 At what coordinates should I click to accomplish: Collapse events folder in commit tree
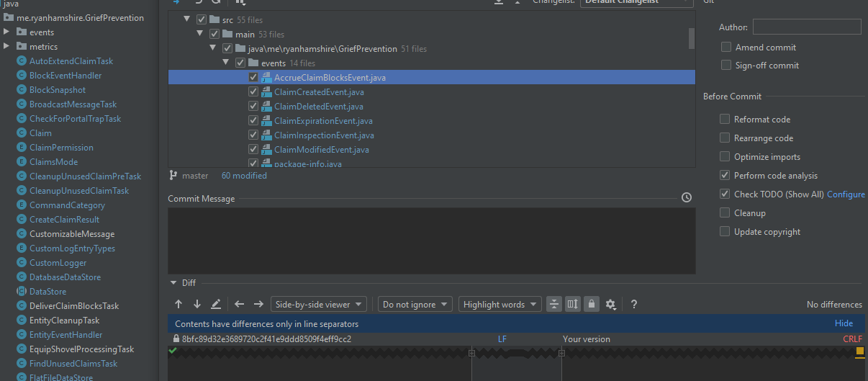(227, 63)
